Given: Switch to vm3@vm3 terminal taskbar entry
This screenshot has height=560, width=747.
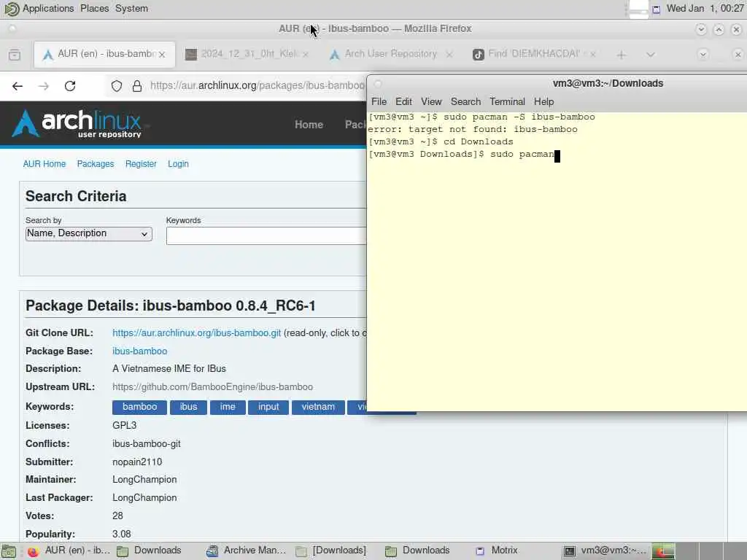Looking at the screenshot, I should (x=605, y=551).
